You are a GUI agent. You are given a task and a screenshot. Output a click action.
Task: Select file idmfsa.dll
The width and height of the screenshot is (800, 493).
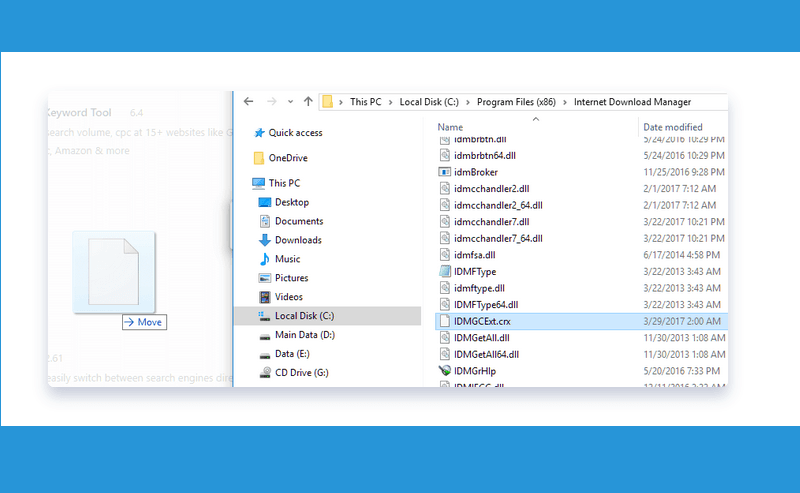(474, 255)
